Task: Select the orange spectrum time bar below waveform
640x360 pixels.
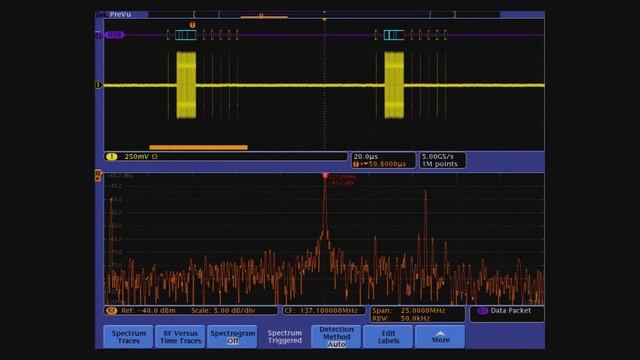Action: (x=198, y=147)
